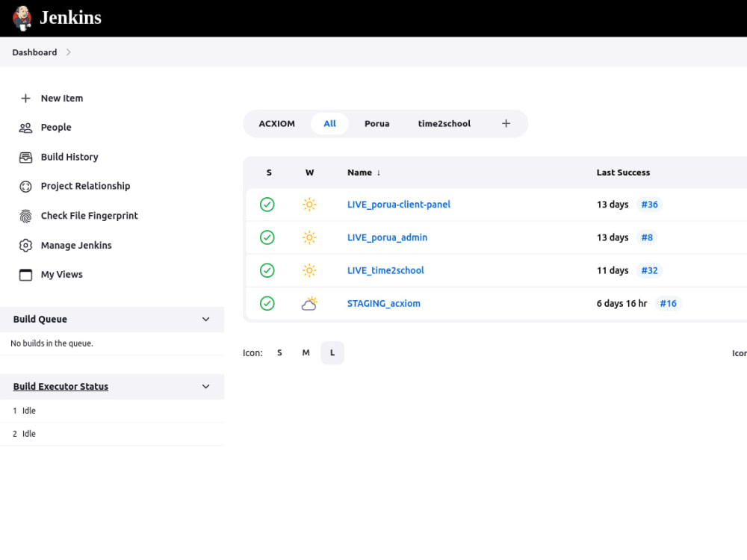Click success status icon for LIVE_porua-client-panel
This screenshot has width=747, height=560.
tap(267, 205)
